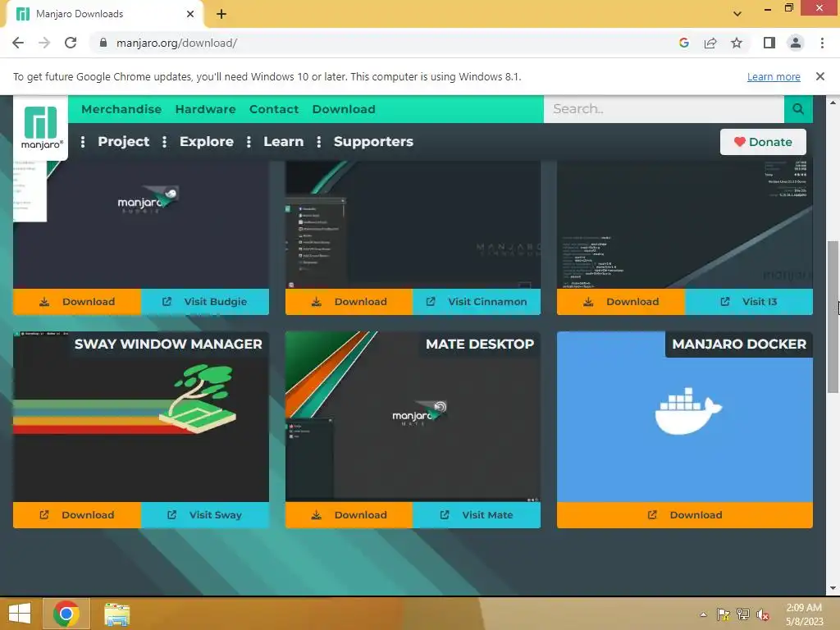Screen dimensions: 840x630
Task: Click the browser forward arrow
Action: click(x=44, y=43)
